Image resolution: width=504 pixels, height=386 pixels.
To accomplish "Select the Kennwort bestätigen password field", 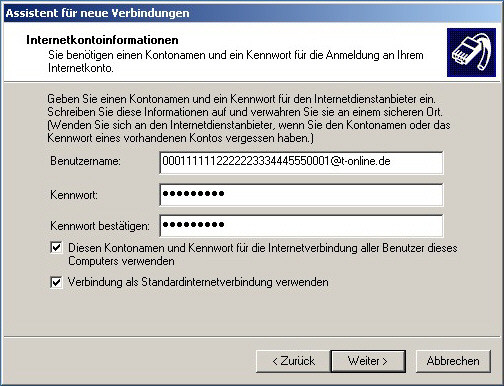I will pyautogui.click(x=301, y=226).
